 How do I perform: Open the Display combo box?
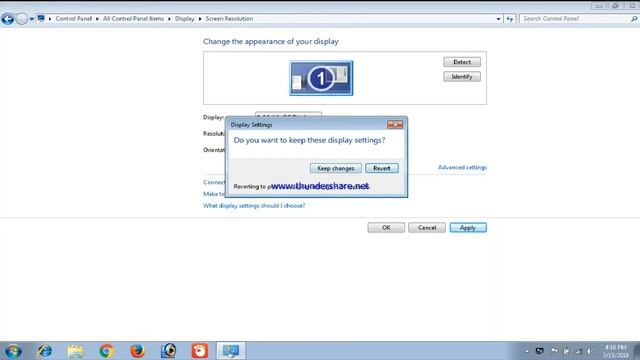coord(288,114)
